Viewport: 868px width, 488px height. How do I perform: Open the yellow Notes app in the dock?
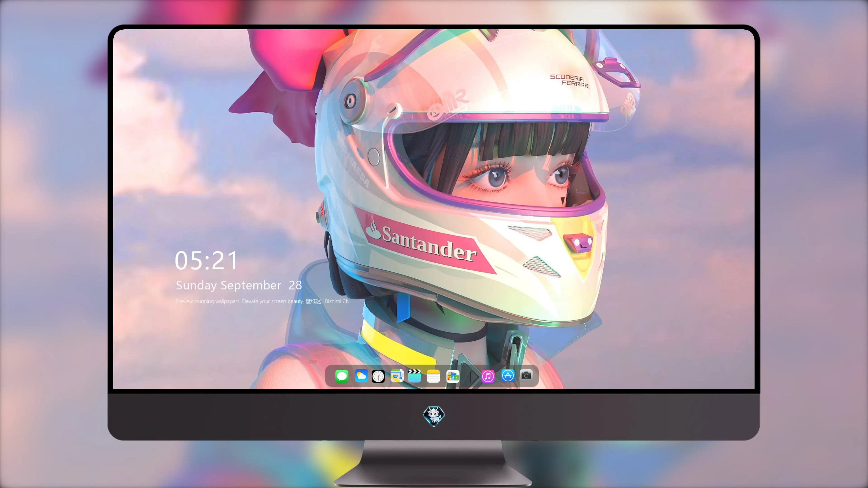[433, 376]
